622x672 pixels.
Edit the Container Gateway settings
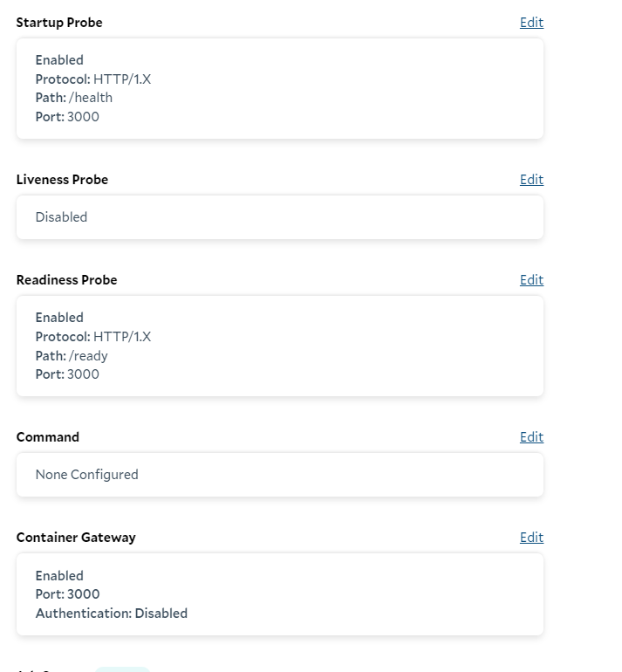(x=531, y=537)
